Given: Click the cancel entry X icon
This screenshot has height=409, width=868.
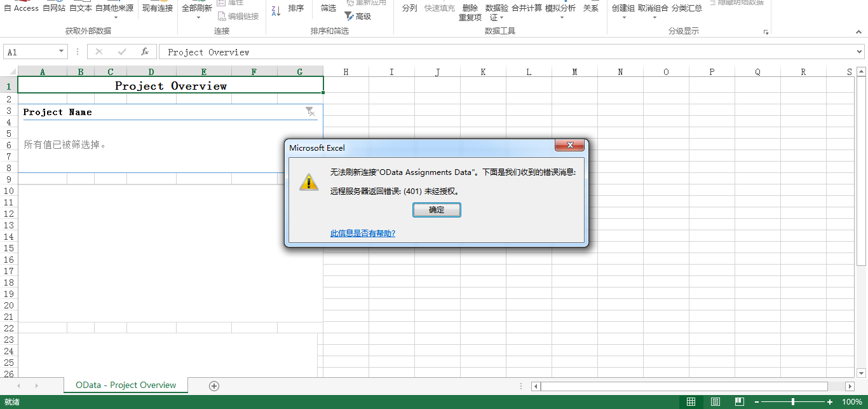Looking at the screenshot, I should tap(99, 52).
